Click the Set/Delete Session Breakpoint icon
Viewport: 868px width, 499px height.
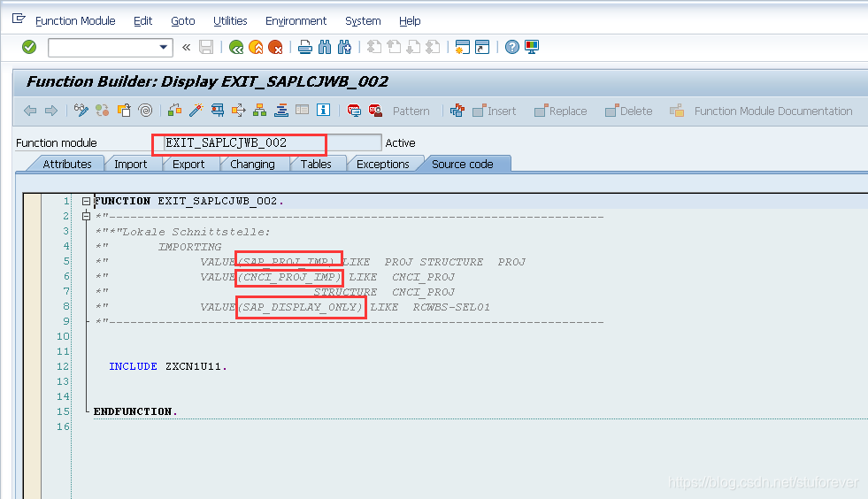pos(354,111)
